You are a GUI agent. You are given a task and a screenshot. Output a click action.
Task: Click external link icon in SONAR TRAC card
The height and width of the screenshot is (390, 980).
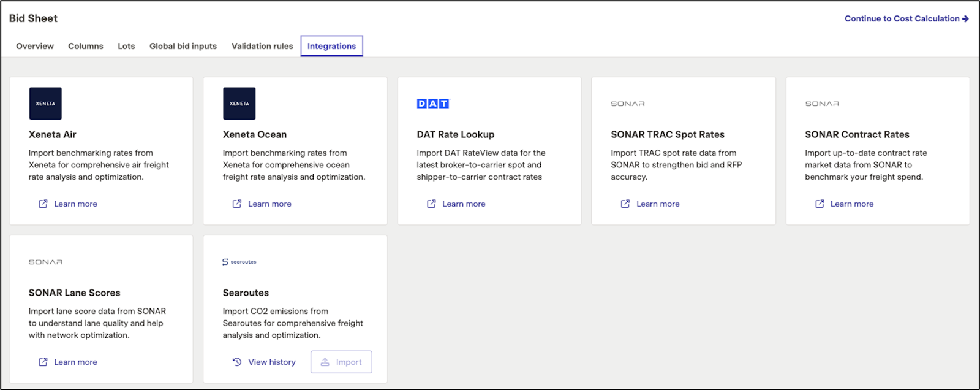(x=625, y=204)
